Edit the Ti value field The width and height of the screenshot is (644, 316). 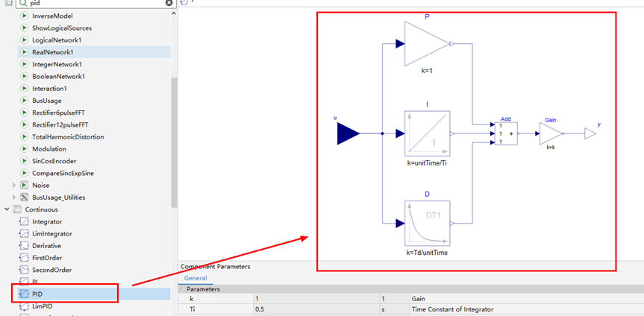[316, 309]
